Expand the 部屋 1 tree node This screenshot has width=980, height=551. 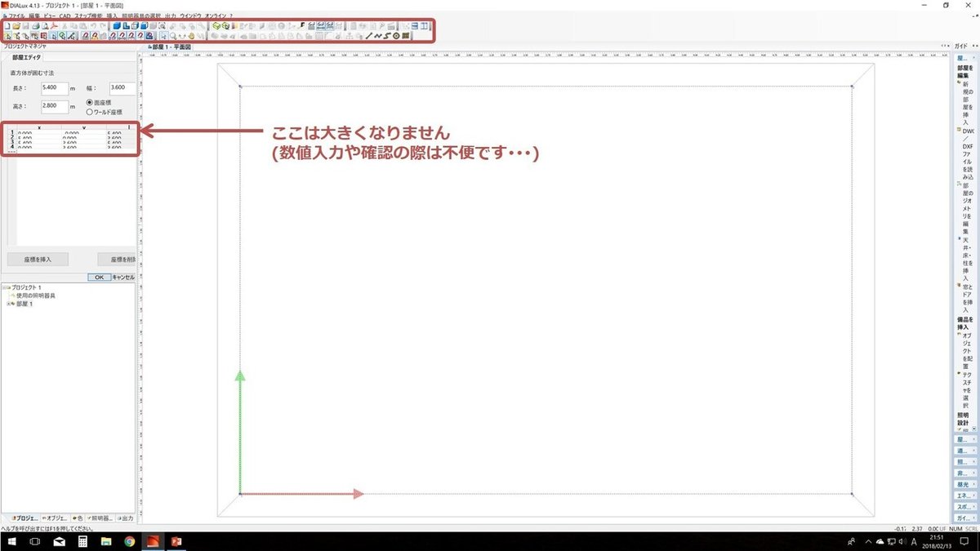(9, 303)
